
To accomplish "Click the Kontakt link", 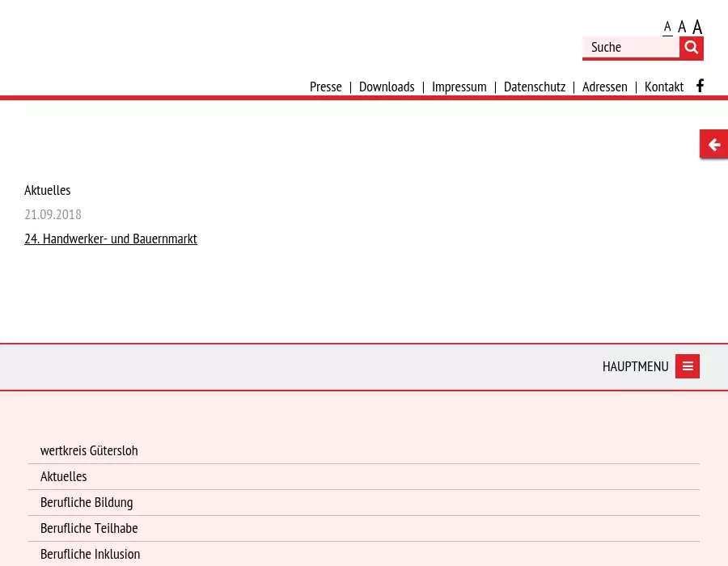I will 664,87.
